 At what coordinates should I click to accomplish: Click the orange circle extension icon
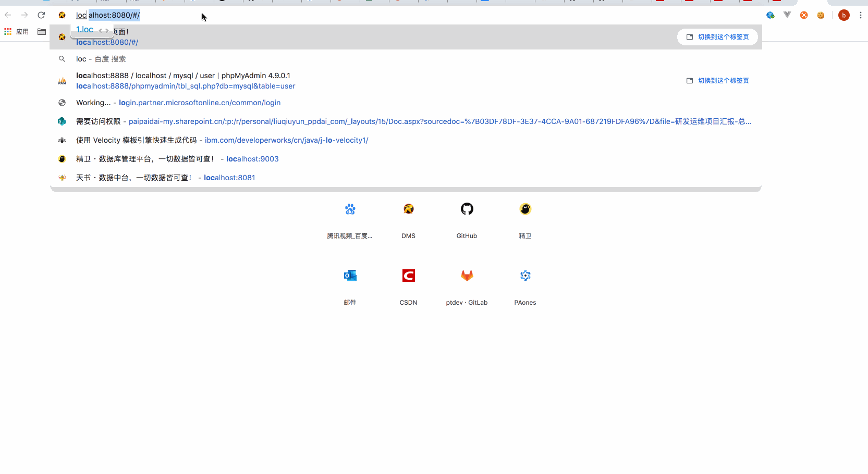pyautogui.click(x=804, y=15)
